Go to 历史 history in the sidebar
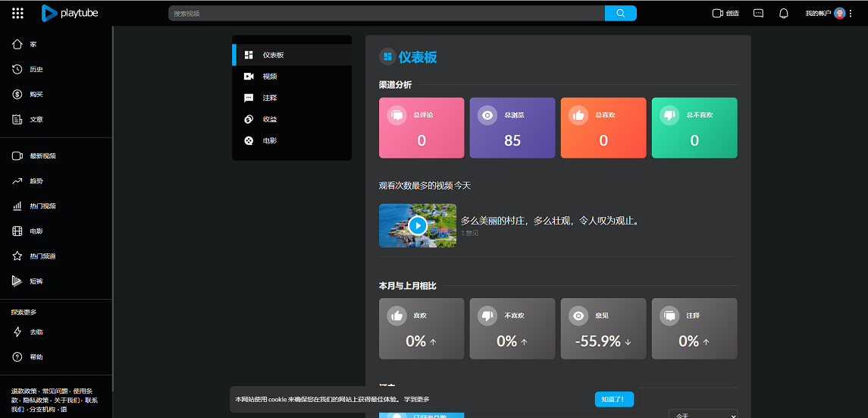Viewport: 868px width, 418px height. click(36, 69)
